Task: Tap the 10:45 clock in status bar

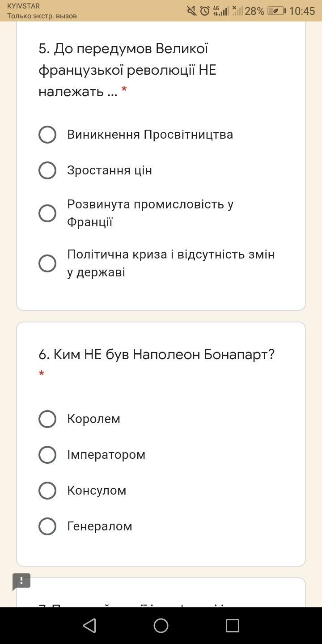Action: 302,11
